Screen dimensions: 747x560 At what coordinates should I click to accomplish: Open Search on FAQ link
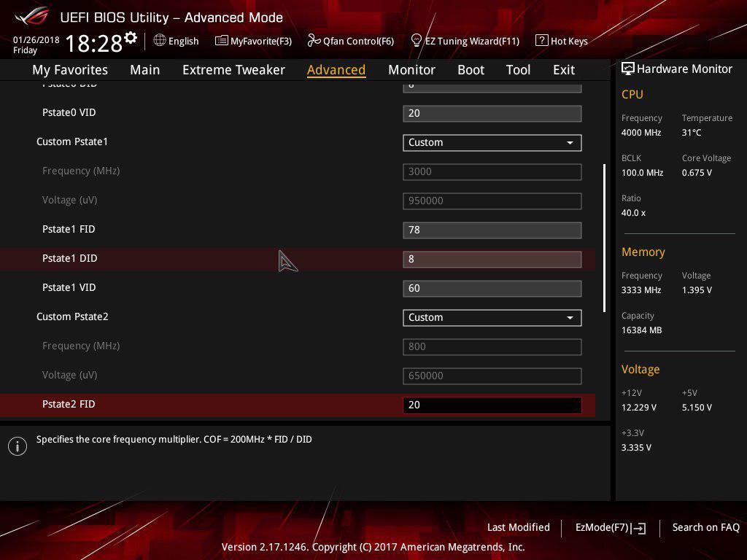click(705, 527)
